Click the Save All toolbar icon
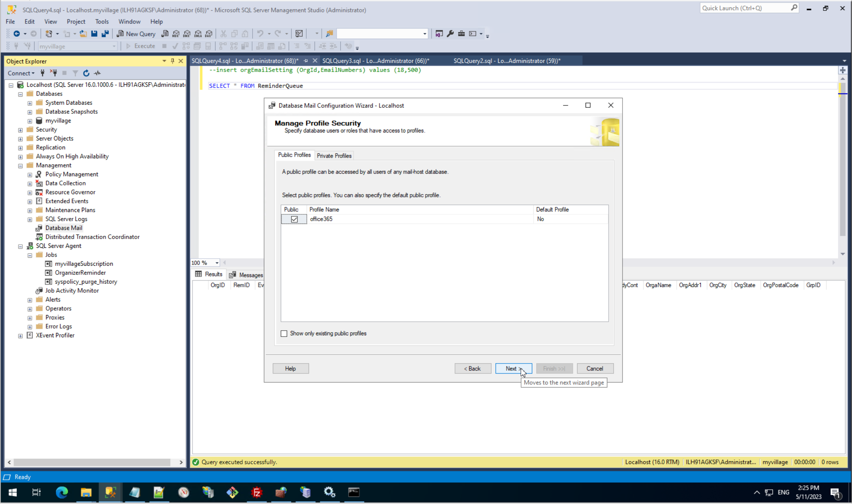852x504 pixels. [105, 34]
